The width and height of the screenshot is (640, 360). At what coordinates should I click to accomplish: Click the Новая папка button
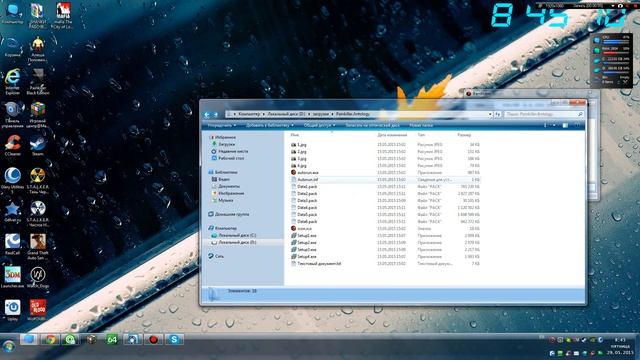point(421,125)
